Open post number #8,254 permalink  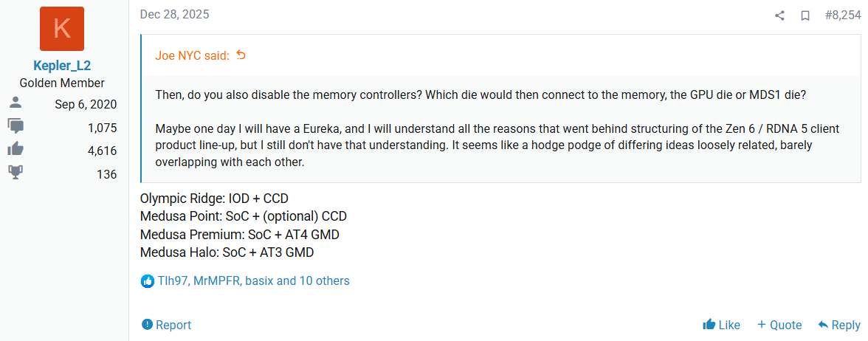coord(842,15)
